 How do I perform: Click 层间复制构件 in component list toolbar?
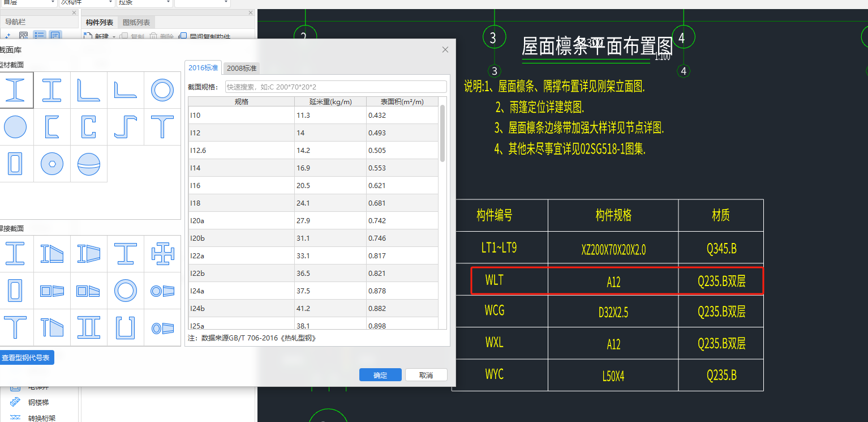coord(205,37)
